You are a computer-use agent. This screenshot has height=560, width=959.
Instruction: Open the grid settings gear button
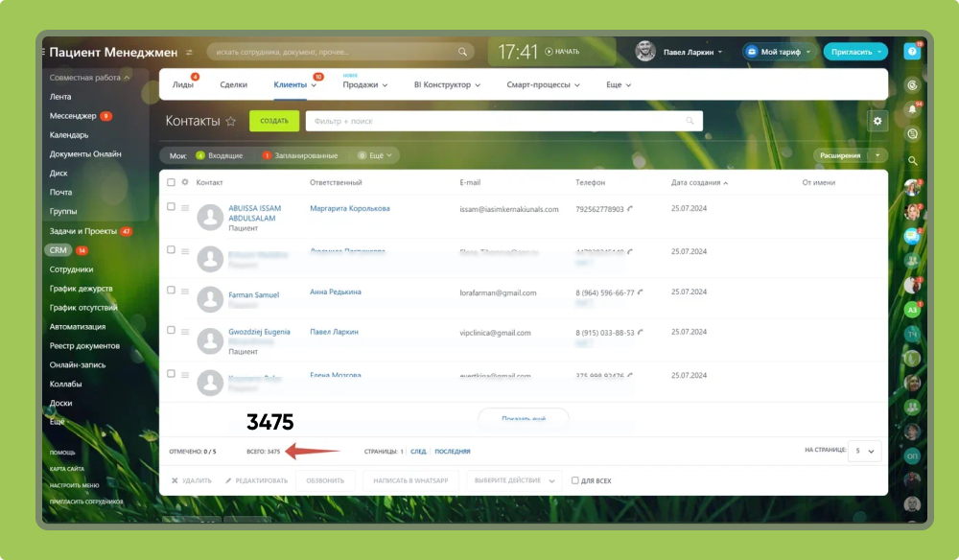tap(877, 121)
